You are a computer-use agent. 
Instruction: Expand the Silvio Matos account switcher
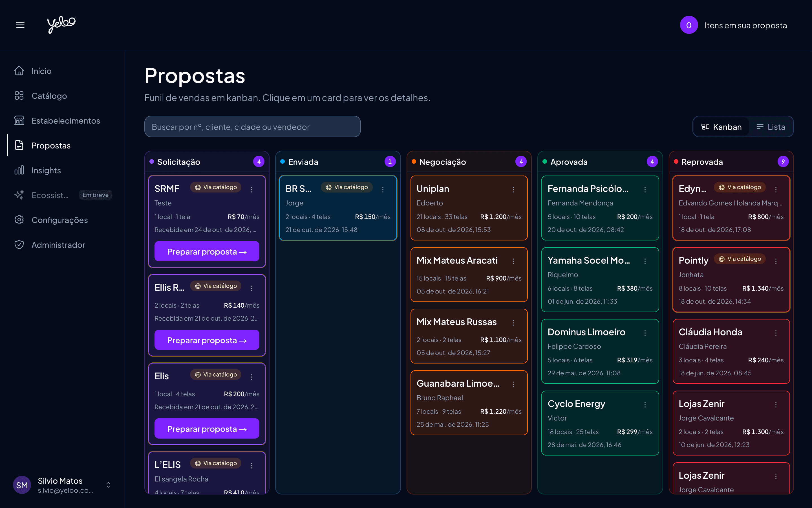click(x=108, y=485)
